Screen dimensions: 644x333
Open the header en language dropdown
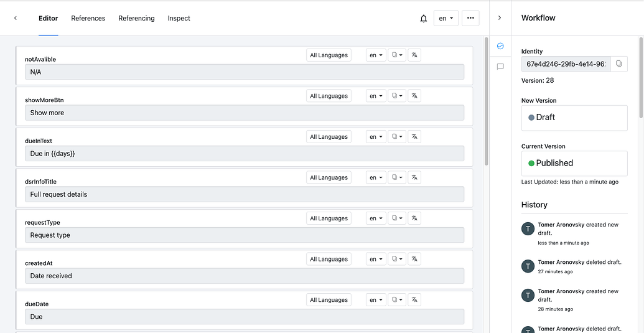point(446,18)
